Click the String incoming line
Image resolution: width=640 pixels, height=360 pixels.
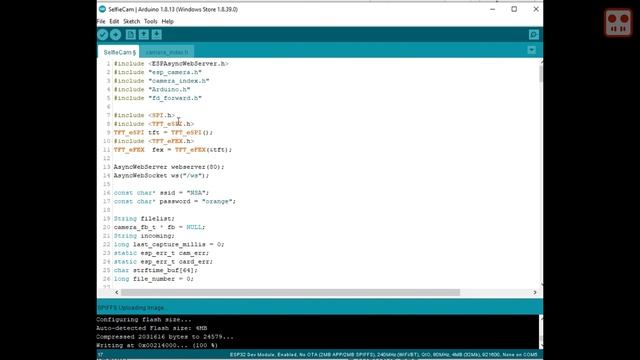point(144,236)
